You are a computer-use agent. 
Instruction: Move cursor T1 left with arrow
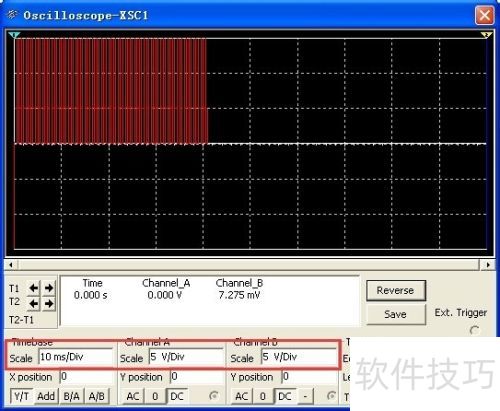pyautogui.click(x=34, y=288)
